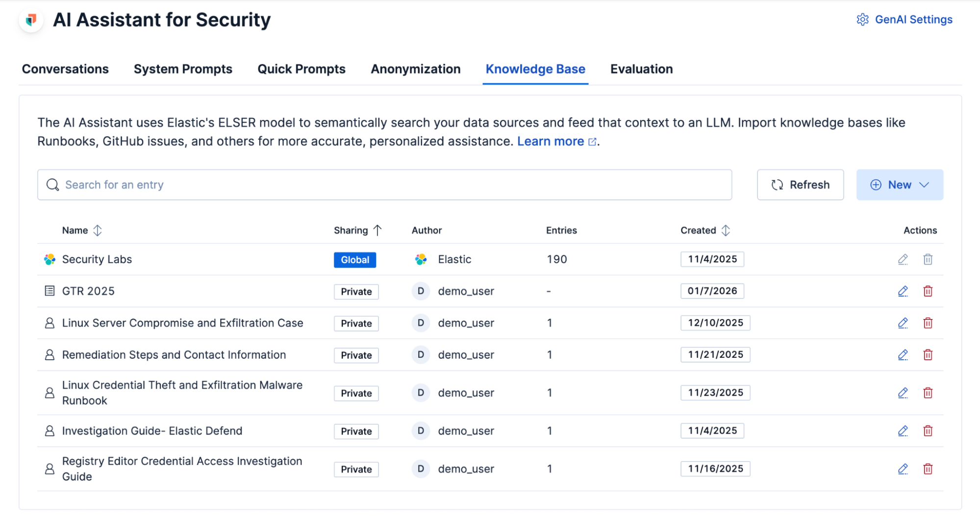This screenshot has height=516, width=980.
Task: Sort table by Name column
Action: tap(82, 230)
